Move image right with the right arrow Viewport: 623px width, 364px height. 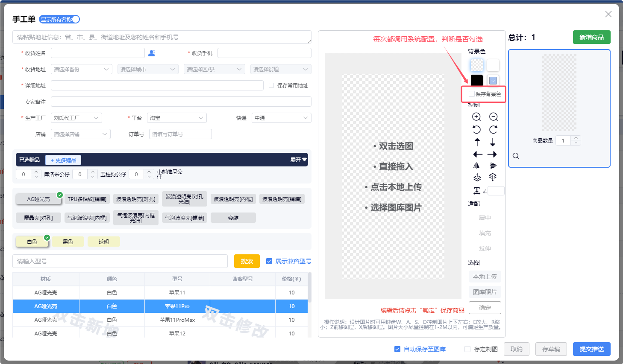tap(492, 154)
